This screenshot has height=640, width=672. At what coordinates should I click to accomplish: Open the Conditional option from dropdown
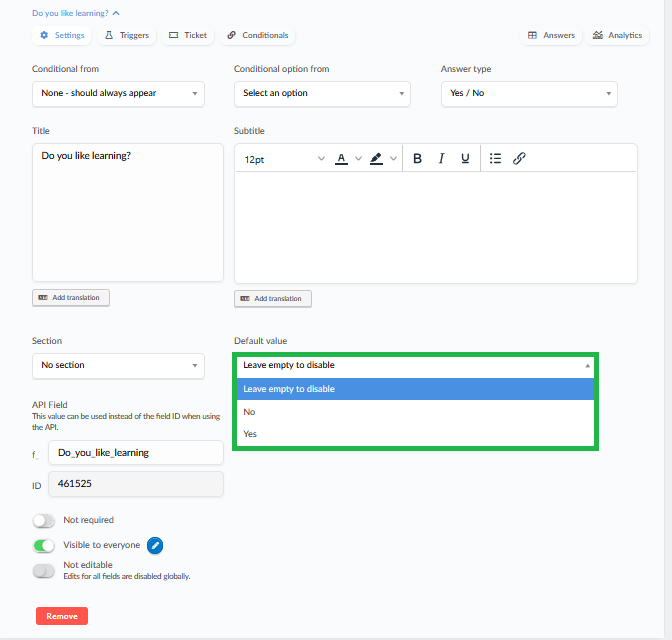coord(322,93)
